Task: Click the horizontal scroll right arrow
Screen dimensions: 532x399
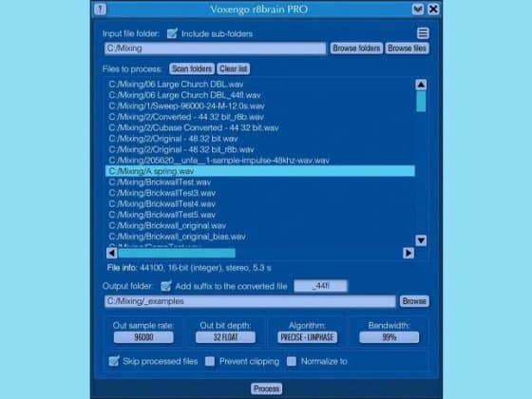Action: point(408,253)
